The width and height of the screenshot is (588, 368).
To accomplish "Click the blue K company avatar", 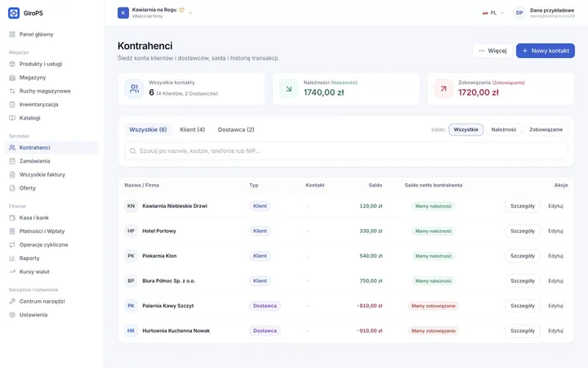I will 123,13.
